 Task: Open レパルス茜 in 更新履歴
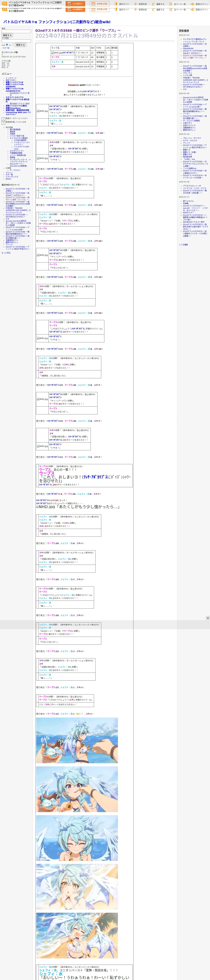(188, 75)
